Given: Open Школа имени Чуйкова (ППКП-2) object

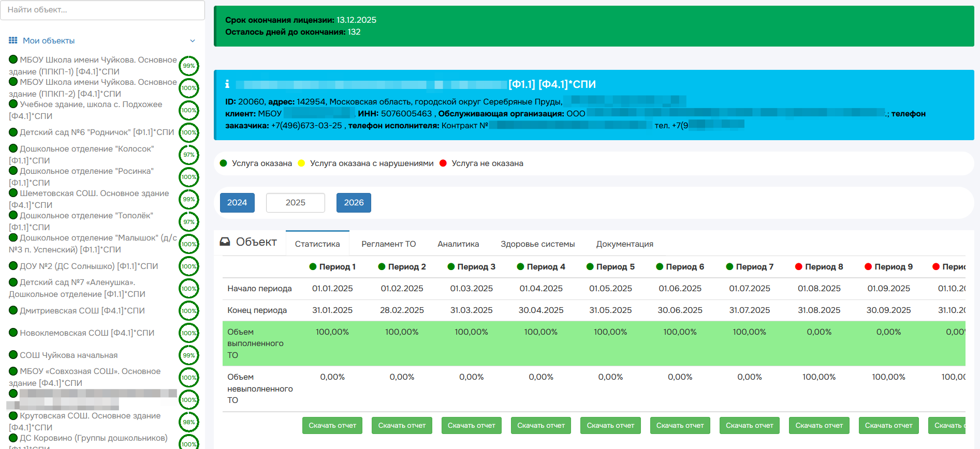Looking at the screenshot, I should [93, 88].
